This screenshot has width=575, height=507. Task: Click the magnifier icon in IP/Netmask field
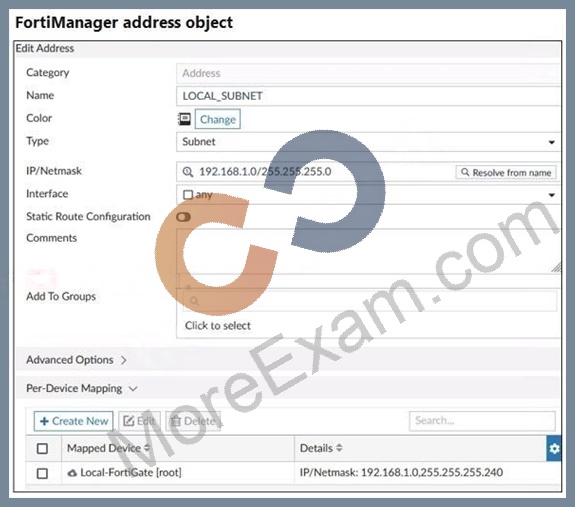click(188, 172)
